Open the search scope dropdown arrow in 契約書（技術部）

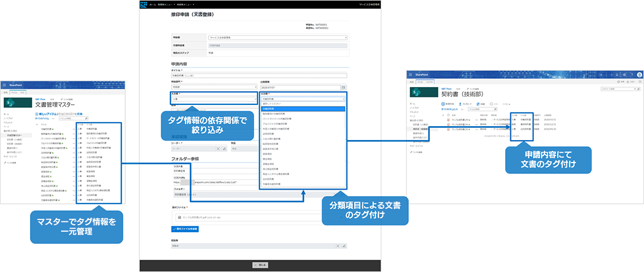635,89
